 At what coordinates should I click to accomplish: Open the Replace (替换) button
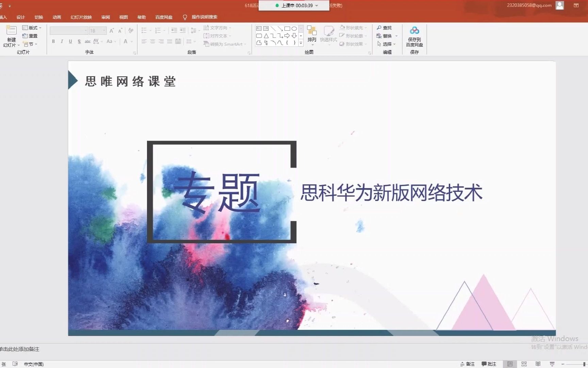click(x=384, y=36)
